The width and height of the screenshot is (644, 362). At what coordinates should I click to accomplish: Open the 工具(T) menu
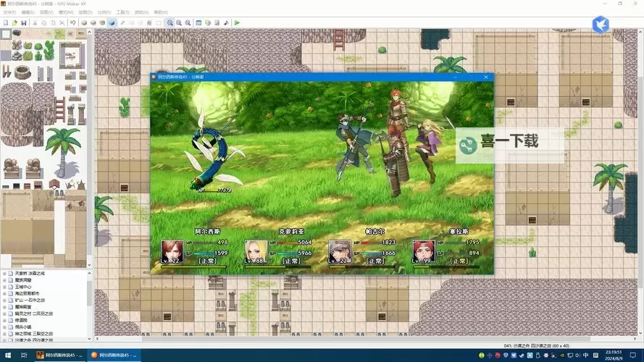click(x=122, y=12)
